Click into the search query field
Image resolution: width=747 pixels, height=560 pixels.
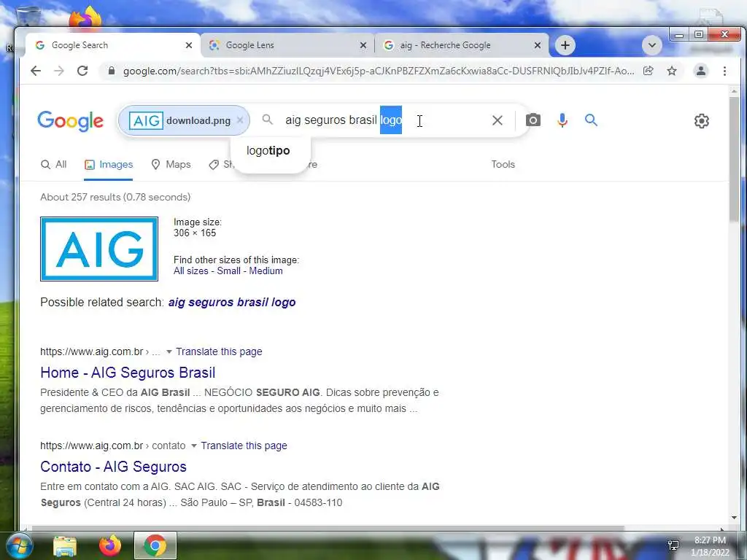click(x=381, y=120)
